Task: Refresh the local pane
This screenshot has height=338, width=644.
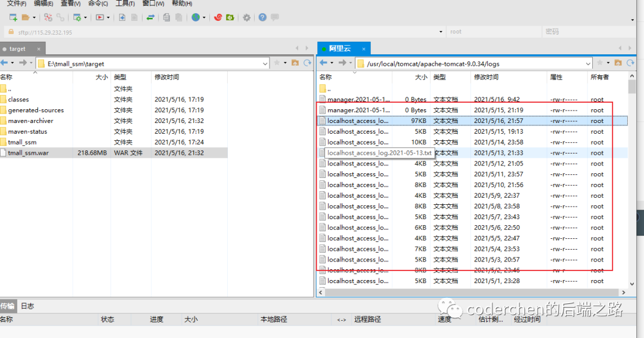Action: 307,63
